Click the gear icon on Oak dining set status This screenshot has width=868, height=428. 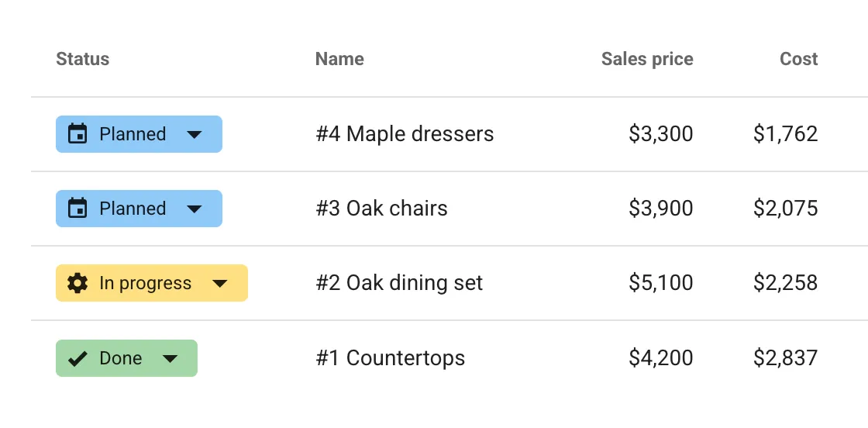77,283
